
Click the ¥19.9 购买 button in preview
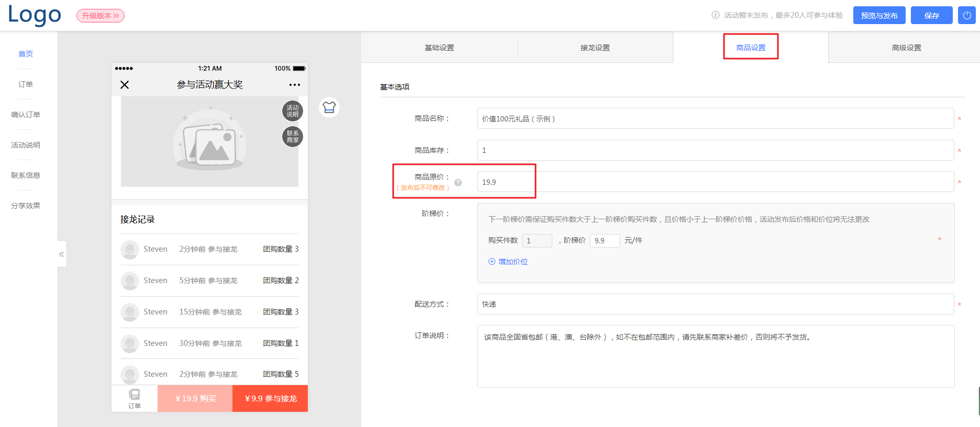(x=195, y=399)
